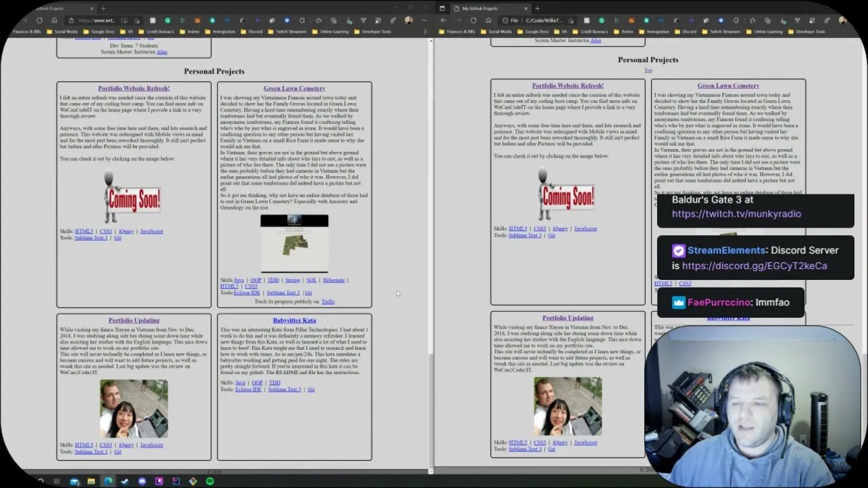Image resolution: width=868 pixels, height=488 pixels.
Task: Open Babysitter Kata link in left window
Action: click(294, 320)
